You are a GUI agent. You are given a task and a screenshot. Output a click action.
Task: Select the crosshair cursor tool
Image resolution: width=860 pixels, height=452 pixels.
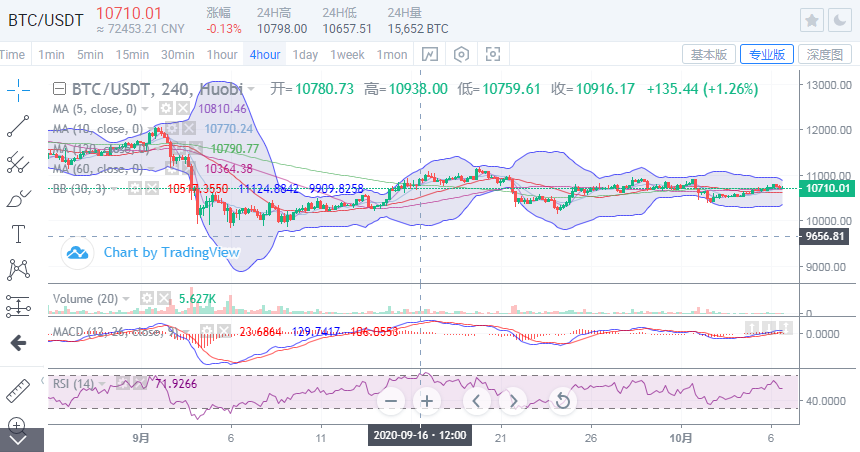[x=18, y=90]
